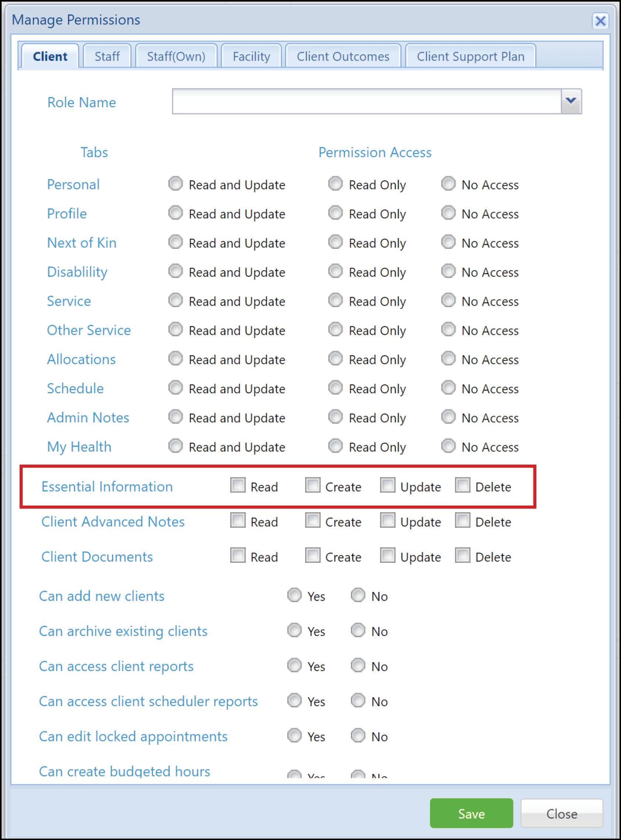Switch to the Facility tab
Viewport: 621px width, 840px height.
pyautogui.click(x=251, y=56)
